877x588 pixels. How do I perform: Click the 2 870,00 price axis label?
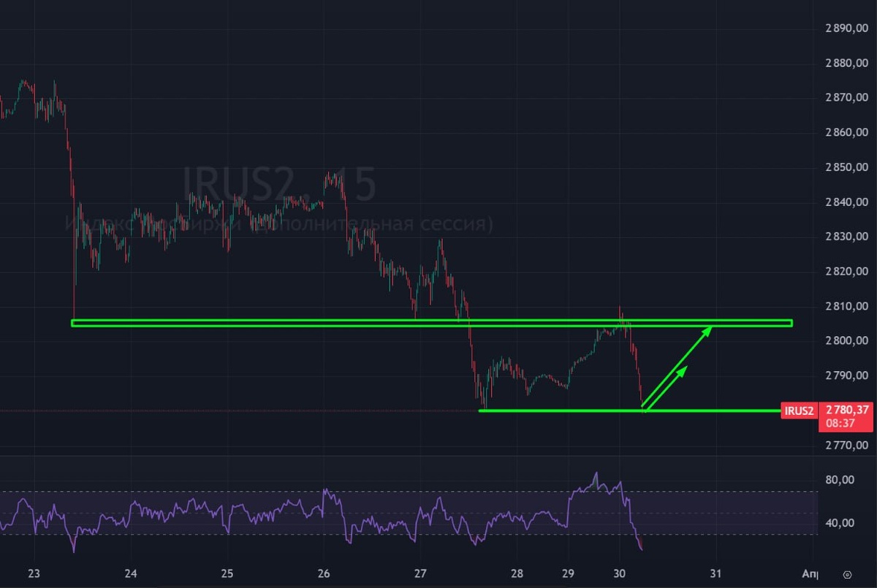click(x=847, y=98)
